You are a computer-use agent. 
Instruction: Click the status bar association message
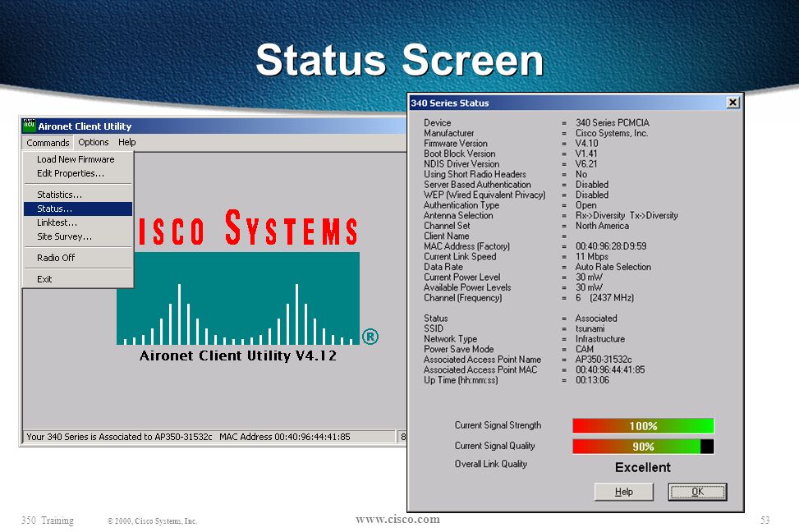209,437
